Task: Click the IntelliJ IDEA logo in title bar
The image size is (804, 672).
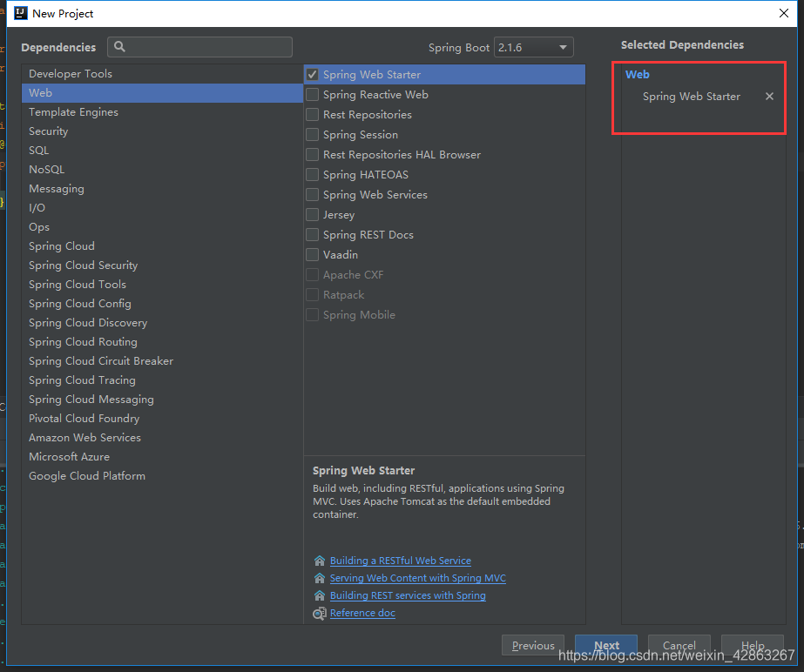Action: click(x=21, y=13)
